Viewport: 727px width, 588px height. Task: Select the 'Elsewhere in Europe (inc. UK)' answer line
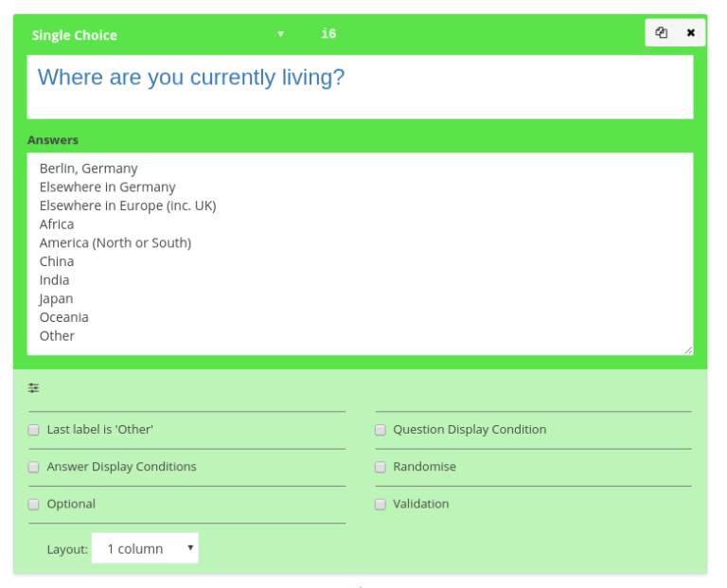[128, 205]
